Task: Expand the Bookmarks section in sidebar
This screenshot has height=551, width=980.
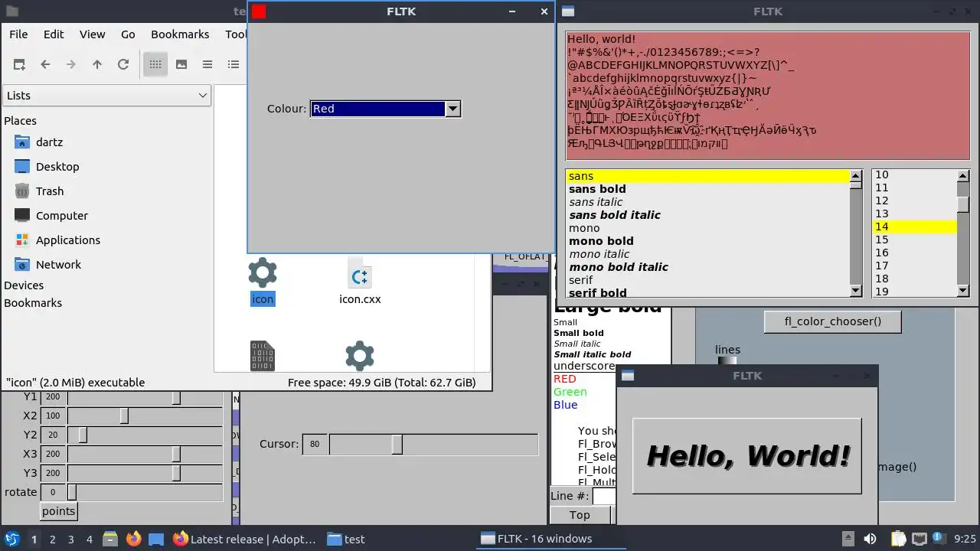Action: pyautogui.click(x=33, y=303)
